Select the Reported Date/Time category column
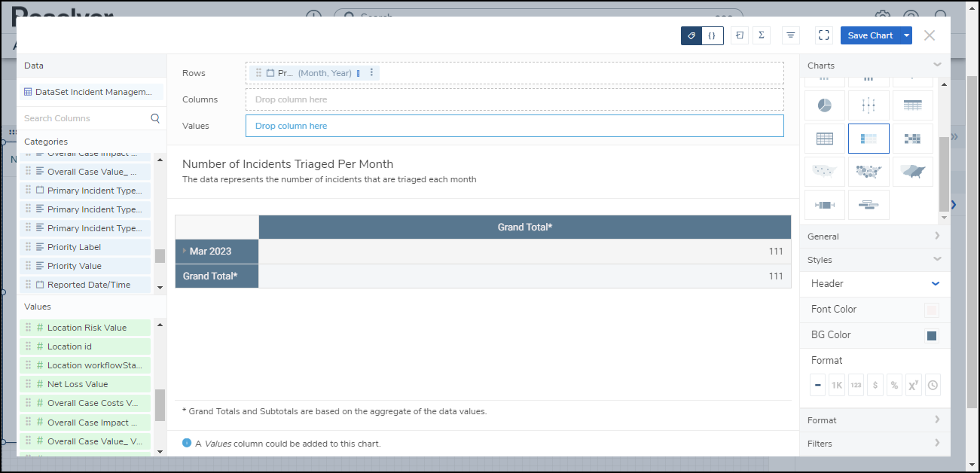This screenshot has height=473, width=980. coord(85,285)
